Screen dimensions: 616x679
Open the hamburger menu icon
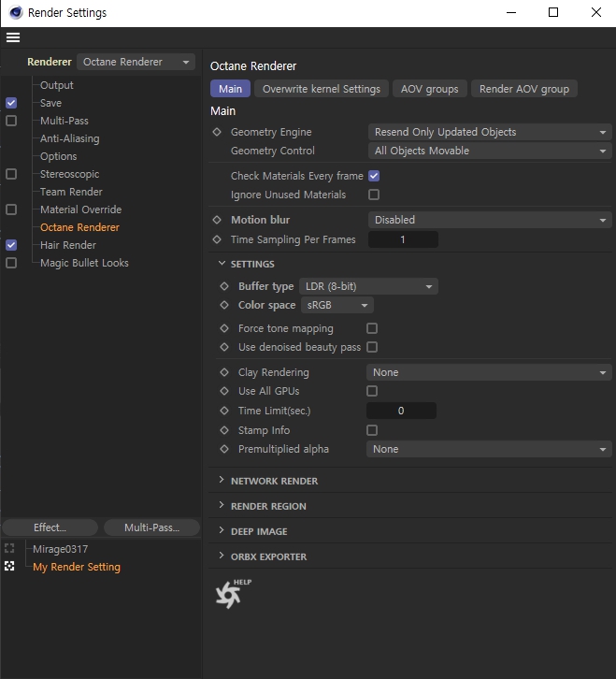(13, 37)
